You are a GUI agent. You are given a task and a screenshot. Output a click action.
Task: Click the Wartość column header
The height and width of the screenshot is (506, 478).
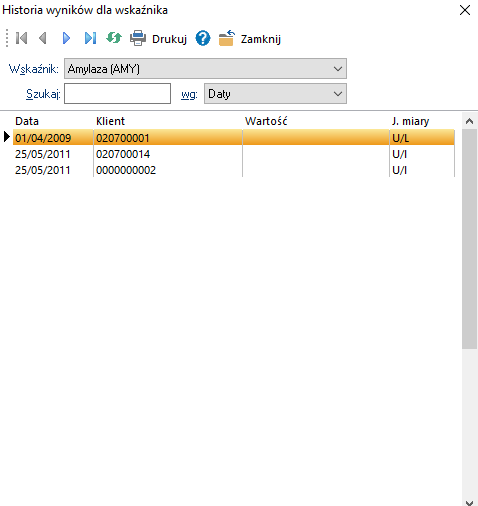click(x=266, y=121)
